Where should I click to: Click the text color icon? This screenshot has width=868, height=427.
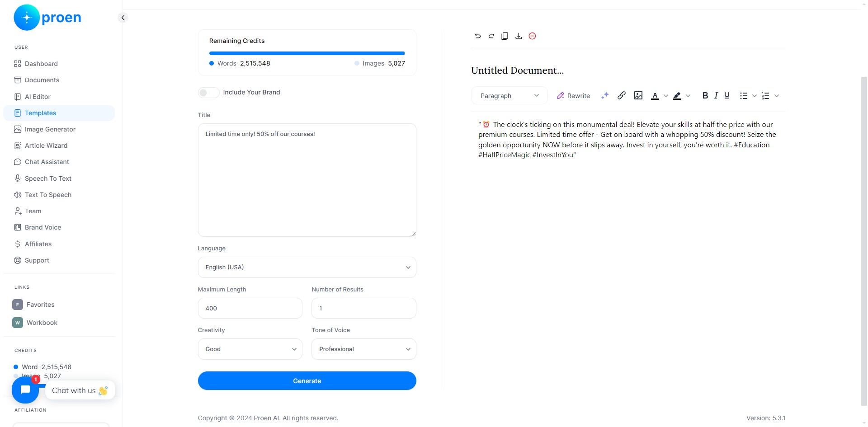point(655,96)
